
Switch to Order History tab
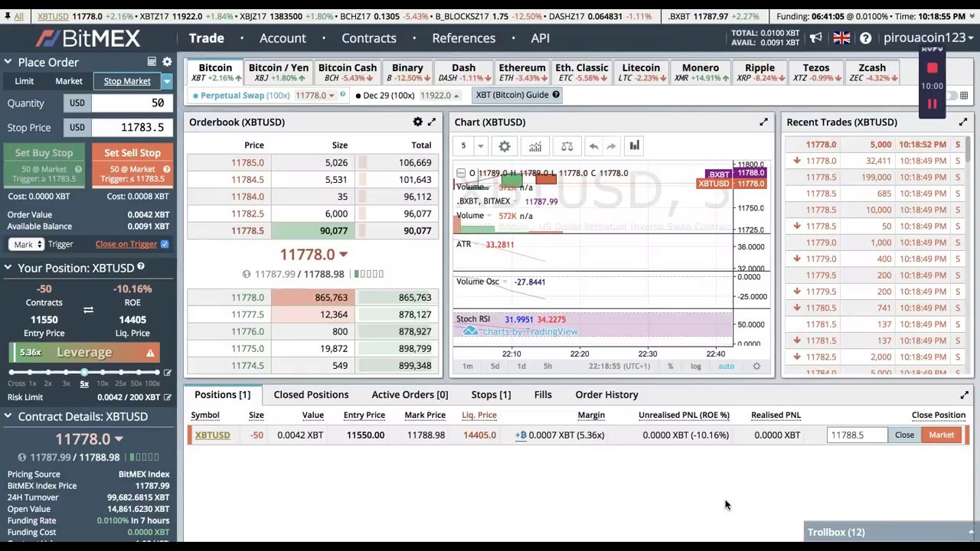606,395
